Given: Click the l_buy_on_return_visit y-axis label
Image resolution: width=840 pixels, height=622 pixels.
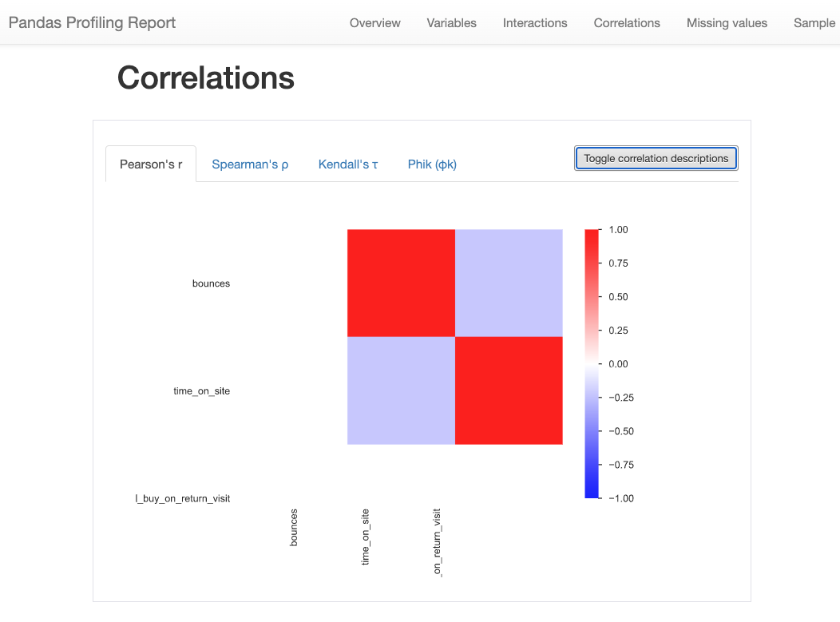Looking at the screenshot, I should [x=183, y=498].
